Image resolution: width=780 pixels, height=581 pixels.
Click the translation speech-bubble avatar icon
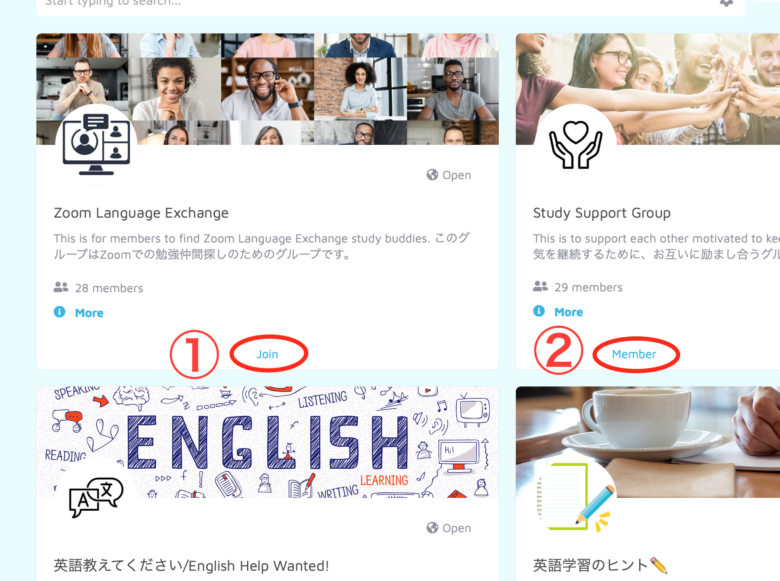96,497
